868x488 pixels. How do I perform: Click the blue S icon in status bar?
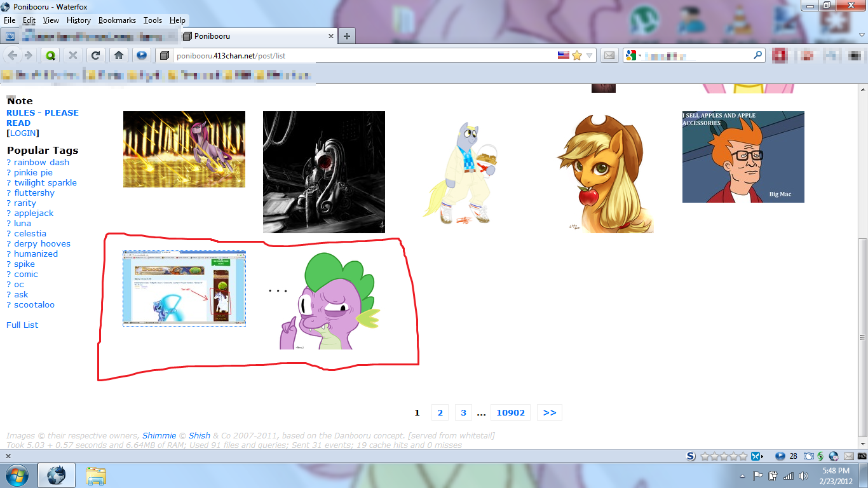691,456
